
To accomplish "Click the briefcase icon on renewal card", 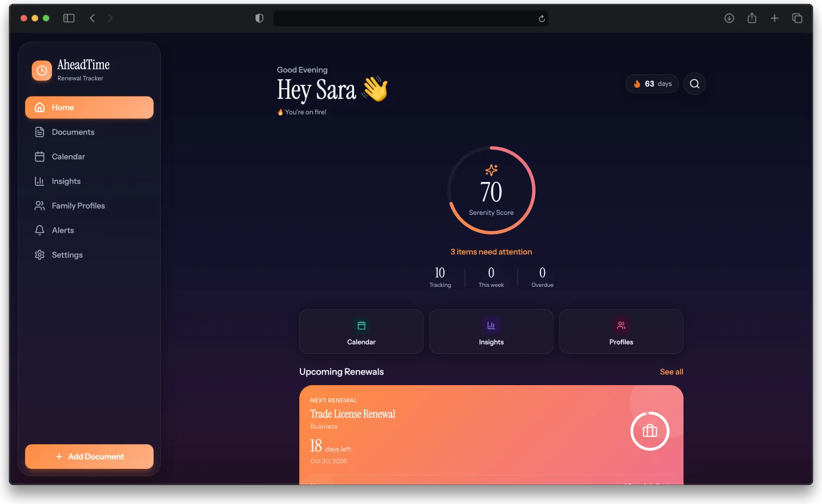I will pos(650,431).
